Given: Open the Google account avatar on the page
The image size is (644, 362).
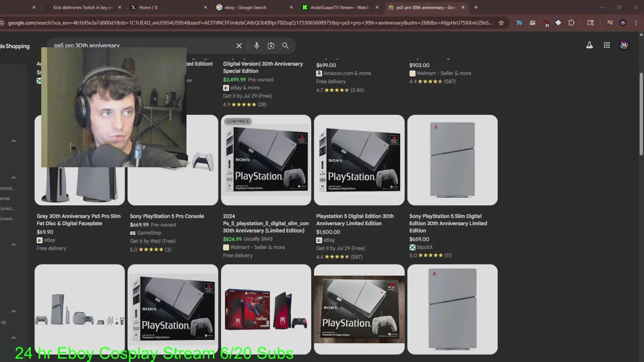Looking at the screenshot, I should [624, 45].
